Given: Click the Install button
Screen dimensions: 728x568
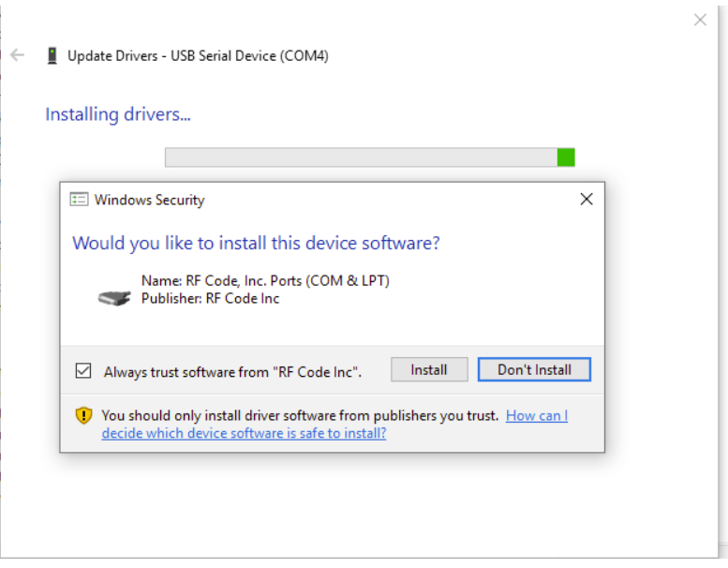Looking at the screenshot, I should [x=428, y=370].
